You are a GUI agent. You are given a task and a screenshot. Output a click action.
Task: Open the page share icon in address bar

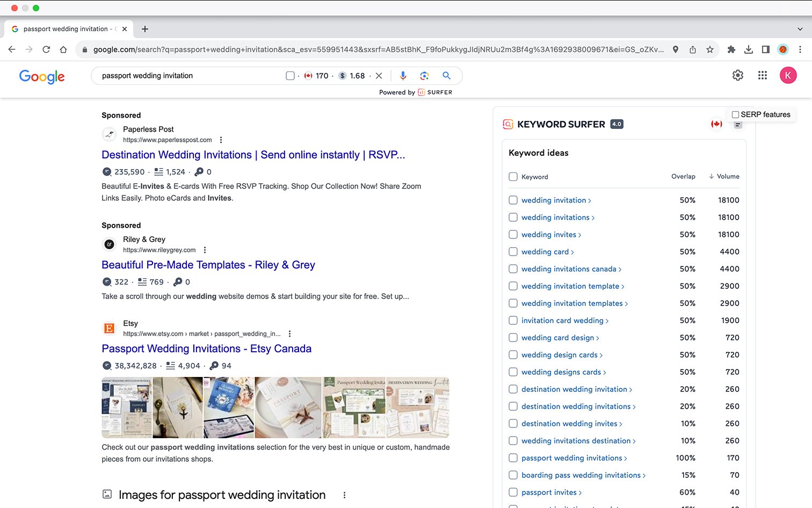(693, 49)
